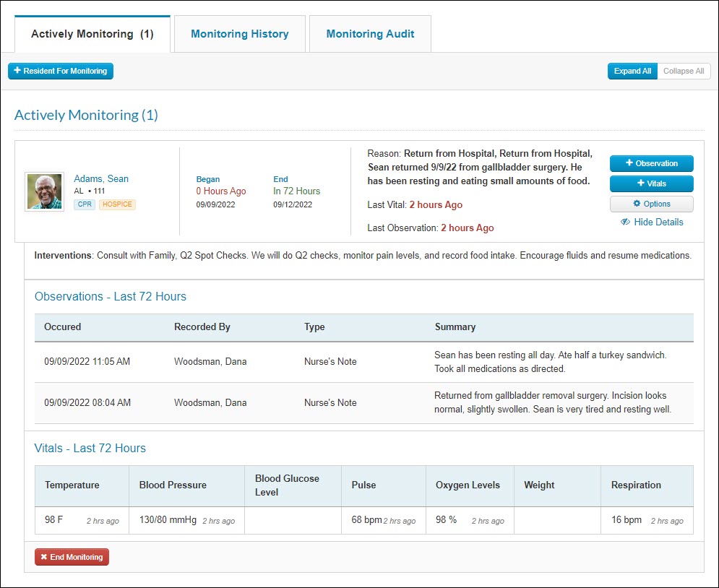Click the X icon on End Monitoring
The image size is (719, 588).
click(x=44, y=557)
